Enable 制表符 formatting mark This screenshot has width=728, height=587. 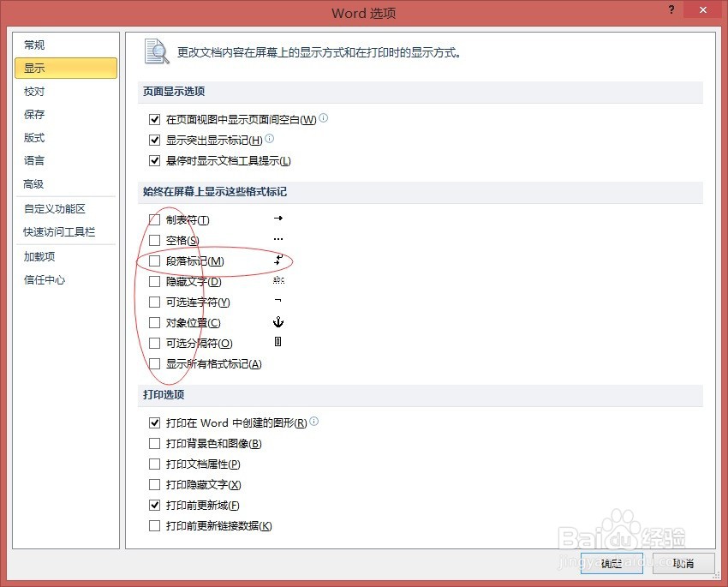click(155, 219)
